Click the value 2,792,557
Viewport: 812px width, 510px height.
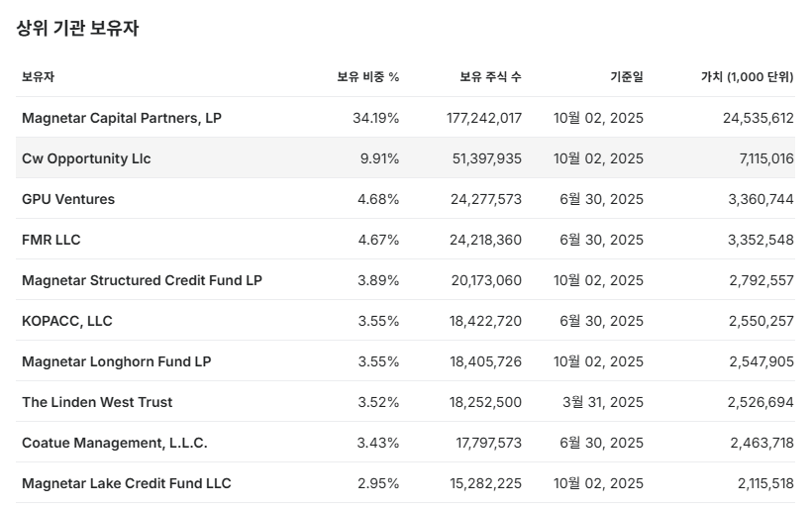[761, 280]
